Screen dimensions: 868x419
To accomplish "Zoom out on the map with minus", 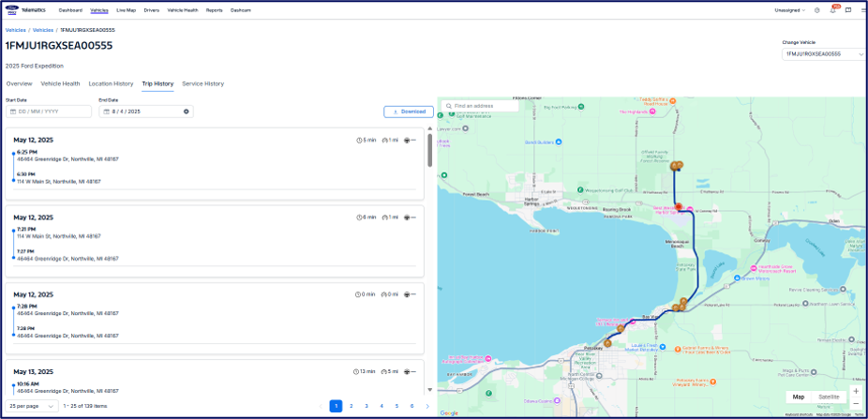I will tap(856, 403).
